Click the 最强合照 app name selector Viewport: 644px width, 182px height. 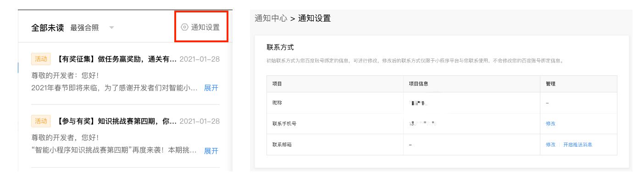tap(84, 28)
